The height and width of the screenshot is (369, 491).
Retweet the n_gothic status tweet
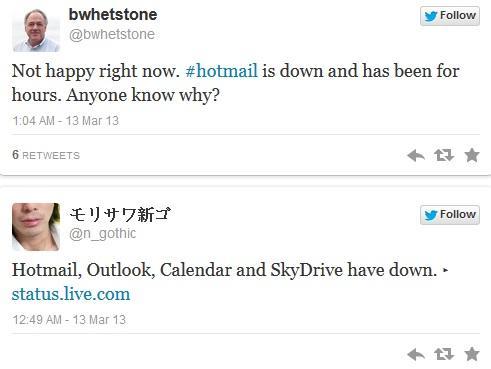tap(444, 354)
